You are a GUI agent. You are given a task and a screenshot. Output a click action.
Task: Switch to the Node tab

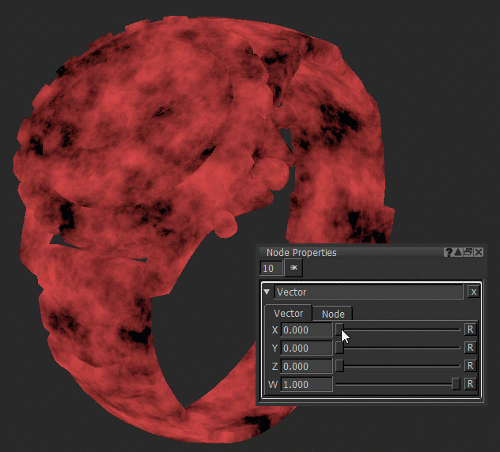333,314
